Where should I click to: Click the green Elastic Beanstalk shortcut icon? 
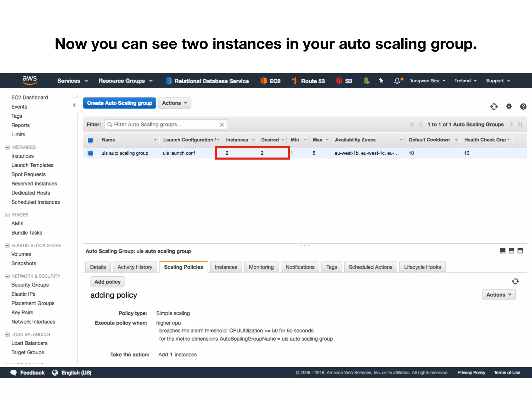[x=367, y=81]
